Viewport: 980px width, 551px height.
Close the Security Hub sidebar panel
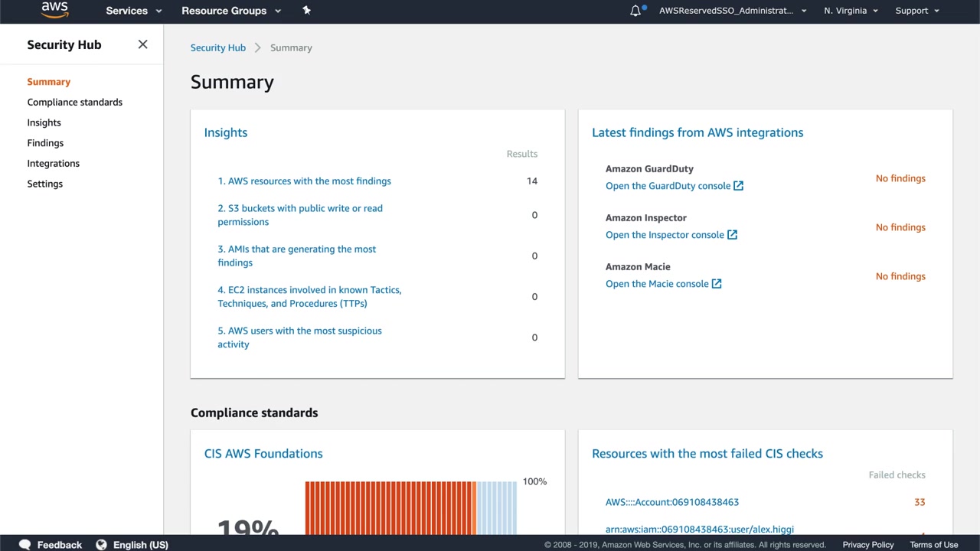coord(142,44)
